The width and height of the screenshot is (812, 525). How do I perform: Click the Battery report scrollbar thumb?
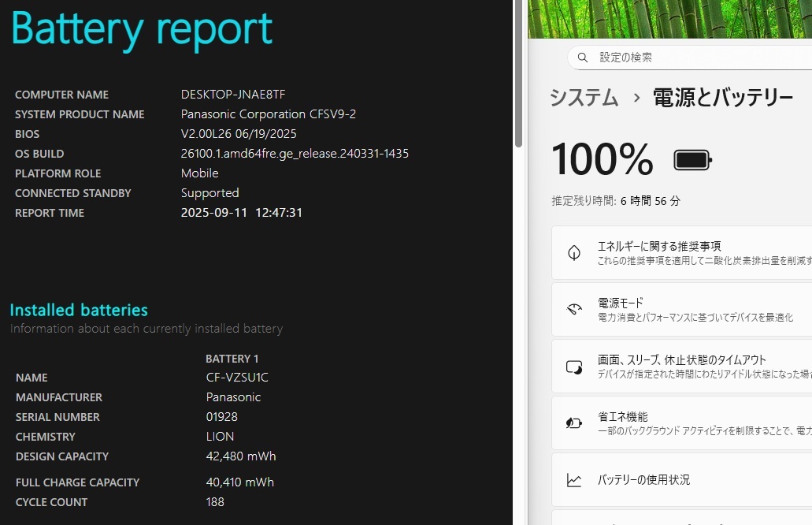519,73
